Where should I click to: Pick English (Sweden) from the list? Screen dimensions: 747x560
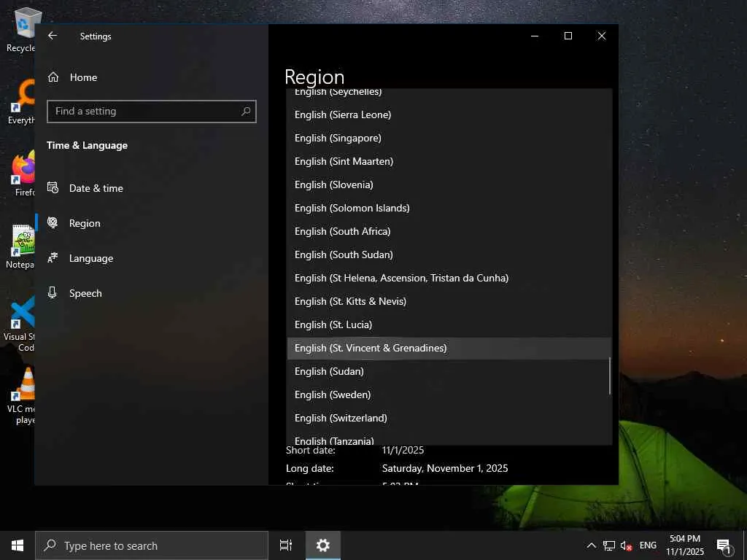449,394
